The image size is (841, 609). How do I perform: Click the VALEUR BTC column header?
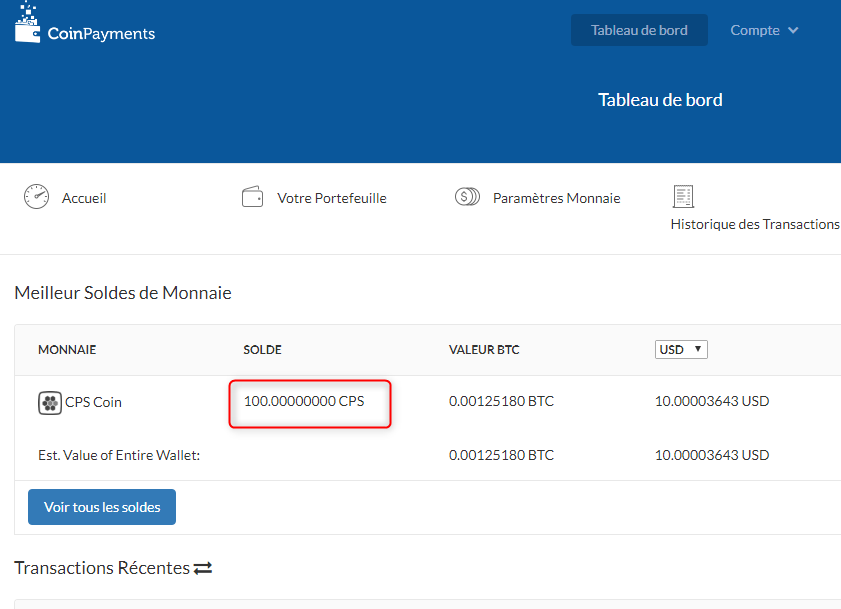coord(484,350)
